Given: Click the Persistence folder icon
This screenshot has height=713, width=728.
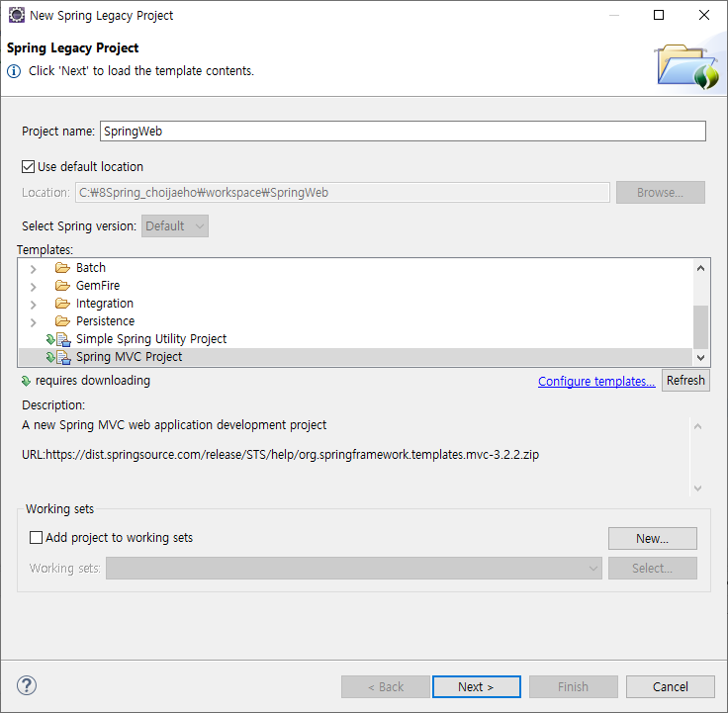Looking at the screenshot, I should click(x=62, y=321).
